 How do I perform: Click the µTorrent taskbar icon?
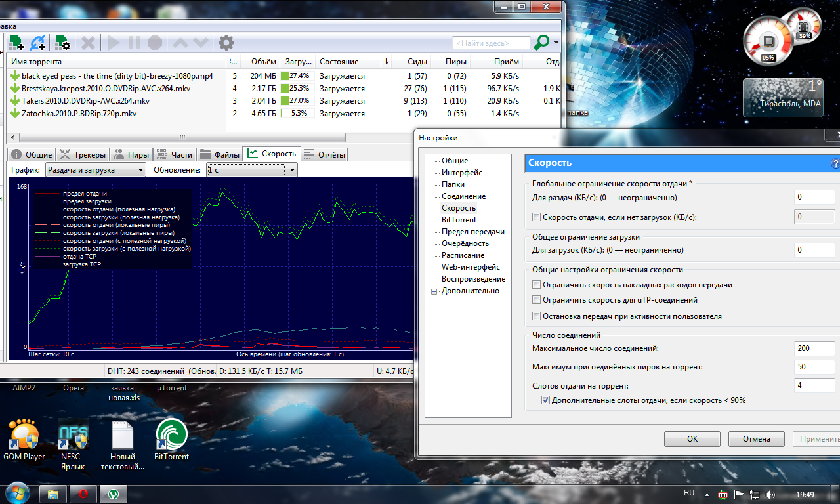114,493
